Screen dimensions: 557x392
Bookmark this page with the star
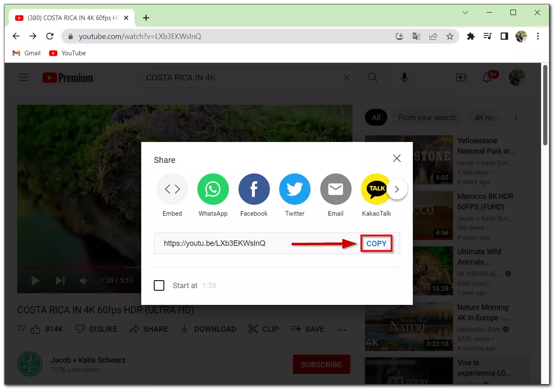pyautogui.click(x=450, y=36)
